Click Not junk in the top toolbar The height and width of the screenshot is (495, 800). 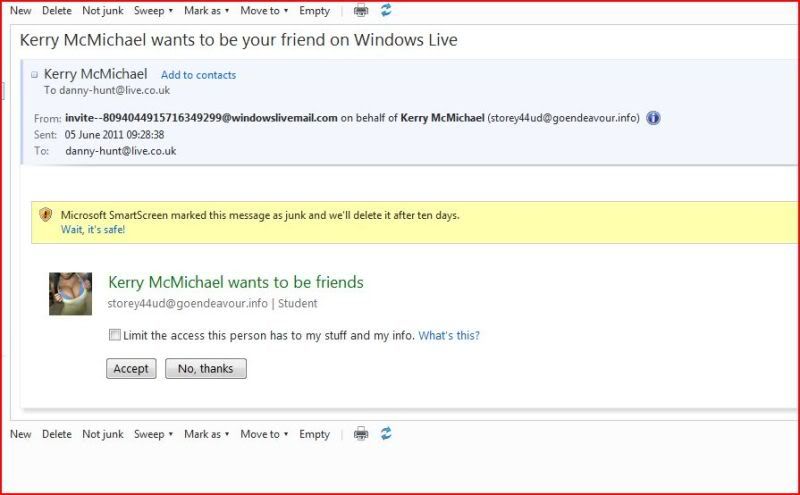(103, 11)
